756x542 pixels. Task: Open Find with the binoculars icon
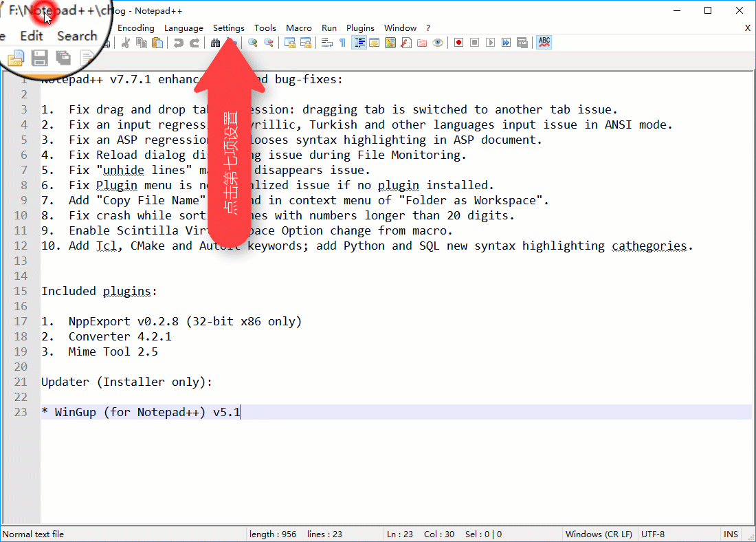tap(215, 43)
